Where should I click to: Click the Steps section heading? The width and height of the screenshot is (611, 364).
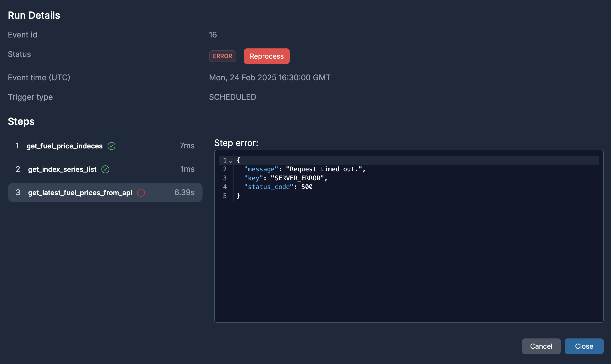click(x=21, y=121)
